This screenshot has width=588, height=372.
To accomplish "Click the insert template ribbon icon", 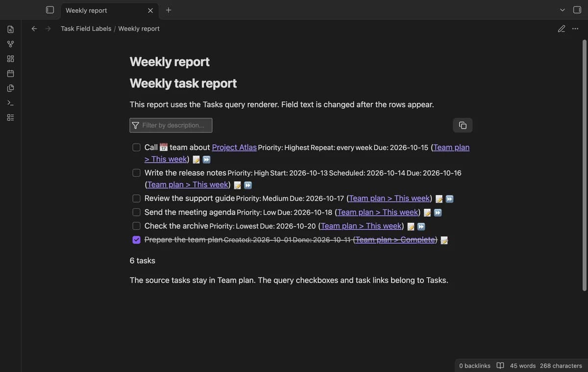I will [10, 88].
